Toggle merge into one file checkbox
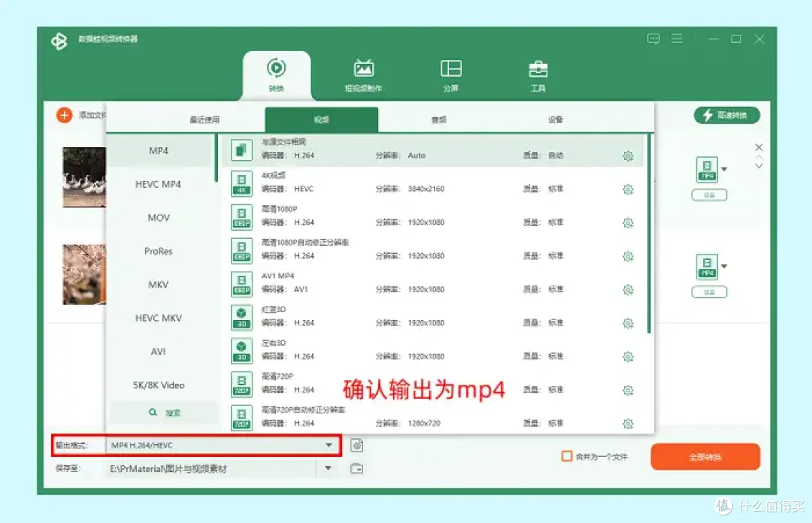The width and height of the screenshot is (812, 523). pyautogui.click(x=567, y=456)
